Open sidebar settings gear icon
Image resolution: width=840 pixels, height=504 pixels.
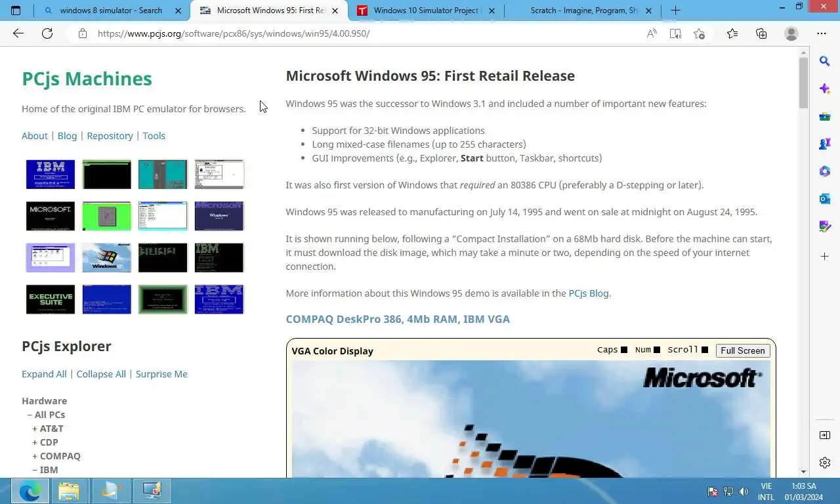(825, 463)
